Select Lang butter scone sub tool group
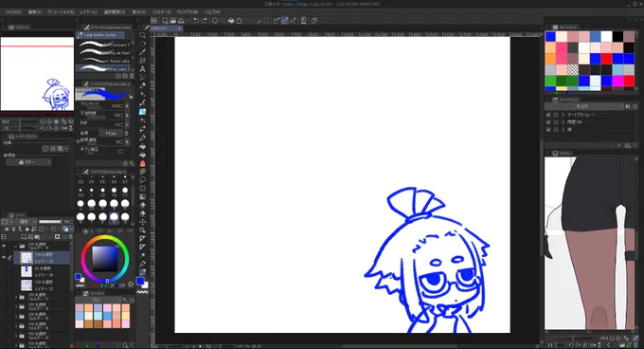Viewport: 644px width, 349px height. click(100, 35)
